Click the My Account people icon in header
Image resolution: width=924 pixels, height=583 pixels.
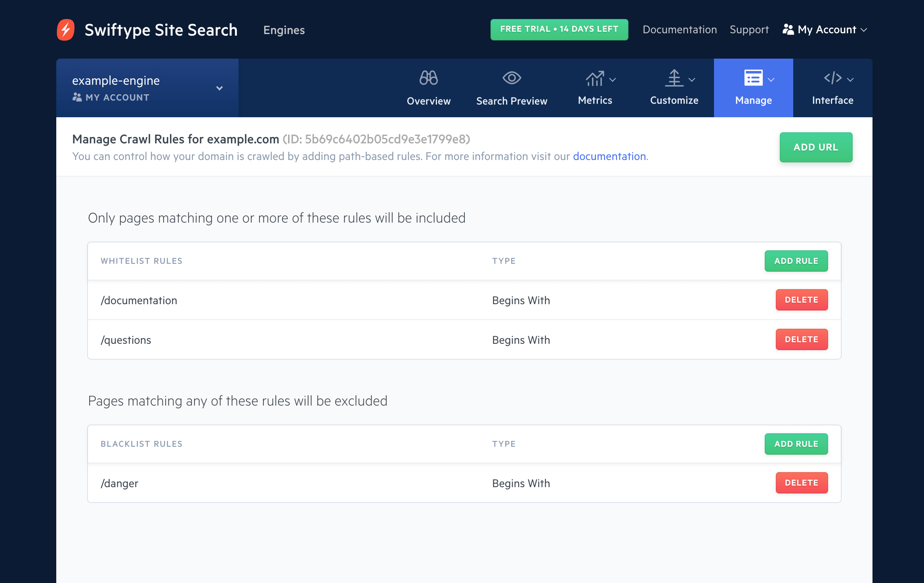[x=788, y=29]
